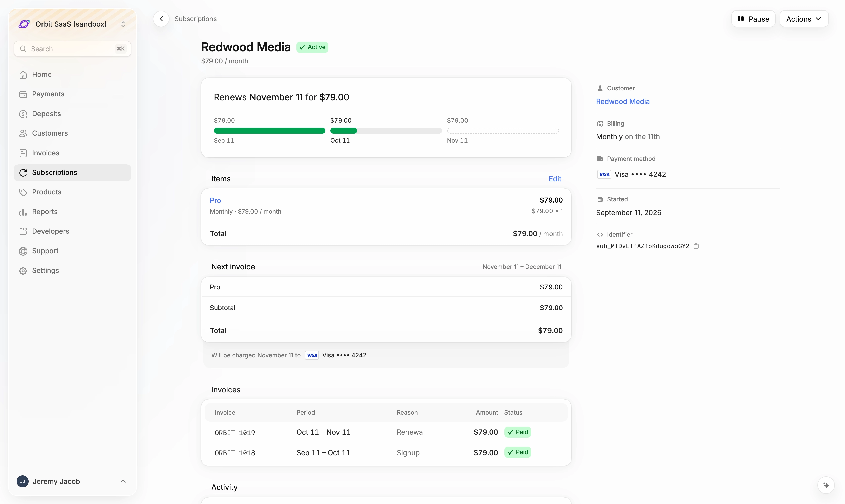Click the subscription ID sub_MTDvETfAZfoKdugoWpGY2
Screen dimensions: 845x504
[642, 246]
